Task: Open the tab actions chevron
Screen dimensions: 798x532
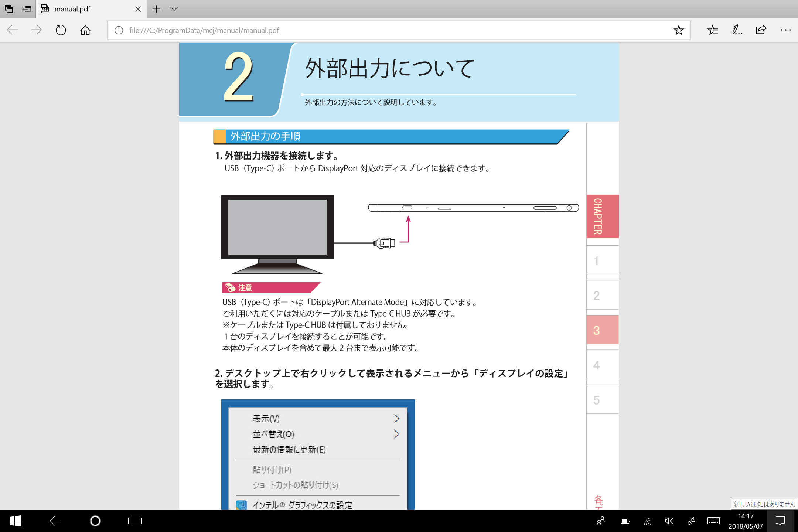Action: [x=174, y=9]
